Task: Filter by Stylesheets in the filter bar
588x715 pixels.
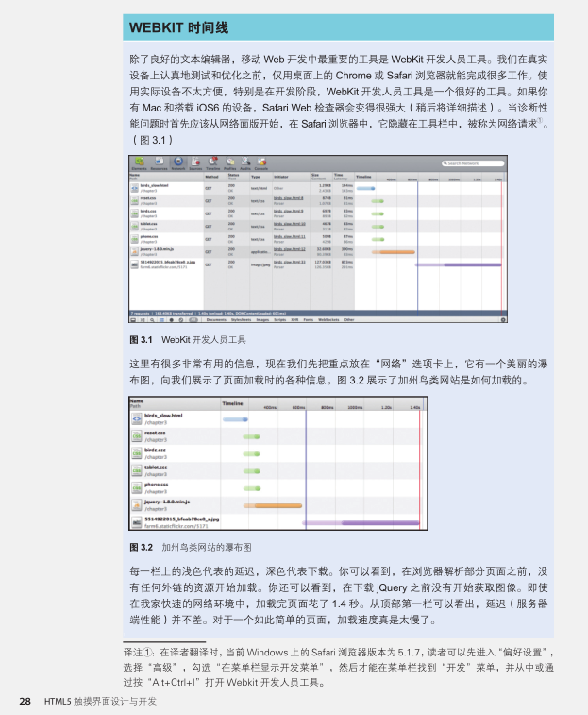Action: [241, 319]
